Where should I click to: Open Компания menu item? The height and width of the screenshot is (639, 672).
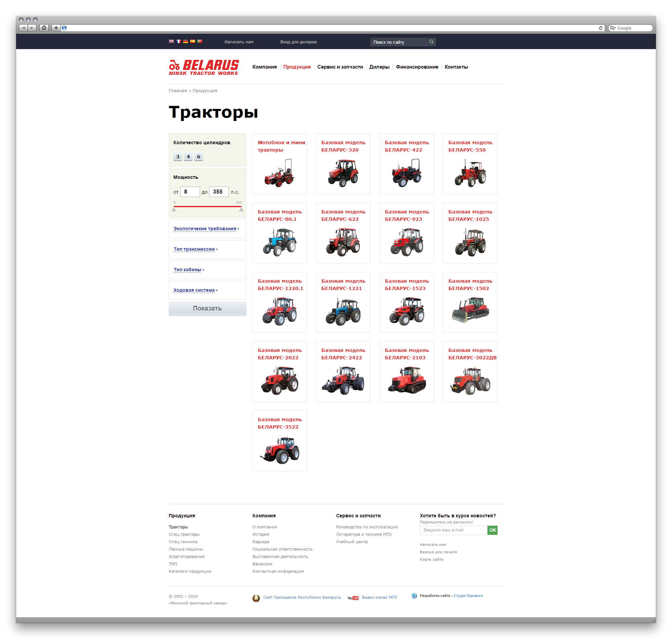264,67
